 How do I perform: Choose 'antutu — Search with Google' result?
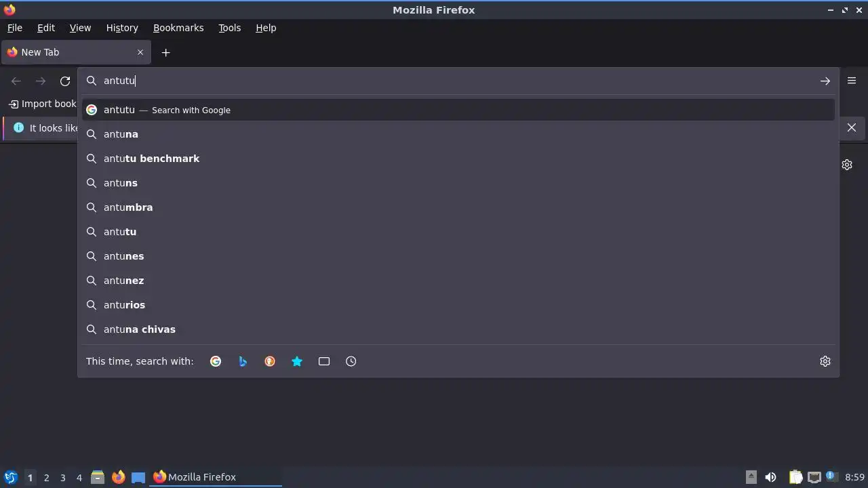458,110
